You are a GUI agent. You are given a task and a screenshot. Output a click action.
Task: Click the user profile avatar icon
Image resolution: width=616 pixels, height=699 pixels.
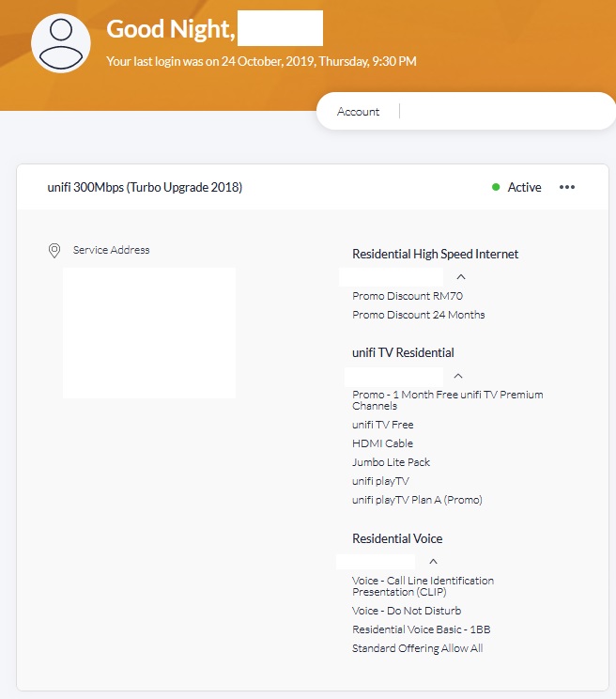click(x=61, y=43)
